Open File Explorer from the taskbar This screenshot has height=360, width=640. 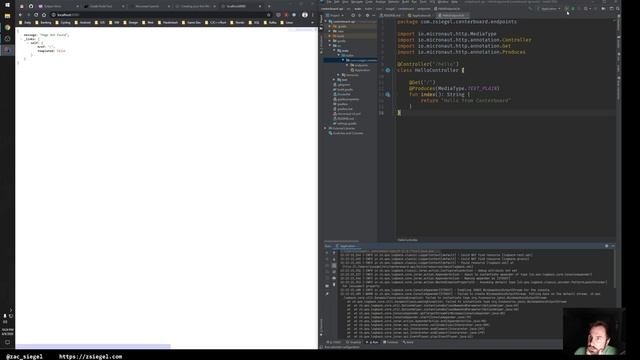[x=7, y=16]
